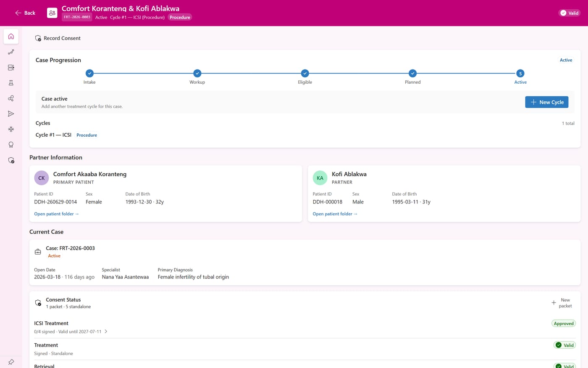Select patient ID DDH-260629-0014
This screenshot has width=588, height=368.
55,202
